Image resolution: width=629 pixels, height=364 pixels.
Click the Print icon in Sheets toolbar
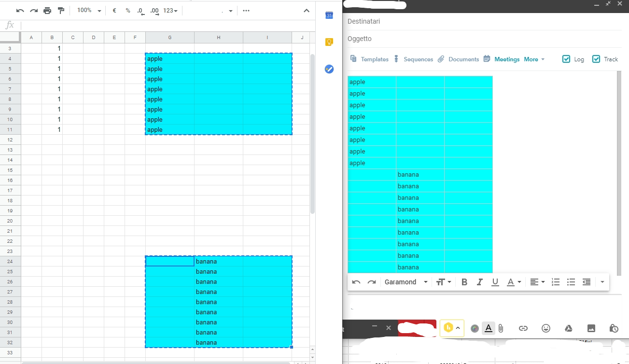click(x=47, y=10)
